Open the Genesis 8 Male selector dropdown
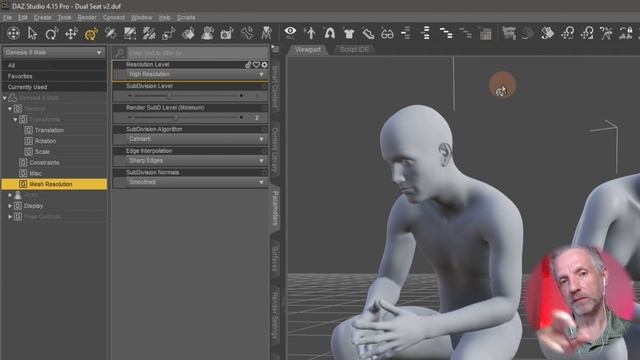 pos(54,53)
